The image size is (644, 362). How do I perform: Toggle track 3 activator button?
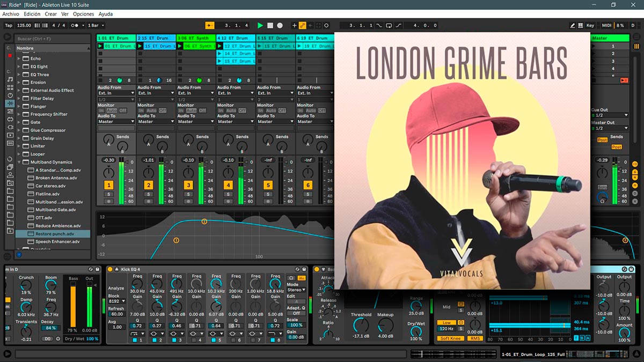coord(188,185)
